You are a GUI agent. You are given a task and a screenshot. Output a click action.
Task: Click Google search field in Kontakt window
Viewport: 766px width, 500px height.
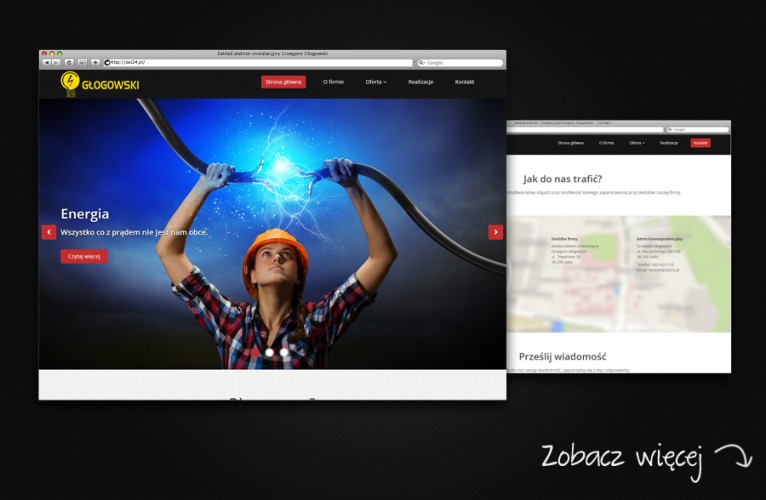pyautogui.click(x=697, y=130)
